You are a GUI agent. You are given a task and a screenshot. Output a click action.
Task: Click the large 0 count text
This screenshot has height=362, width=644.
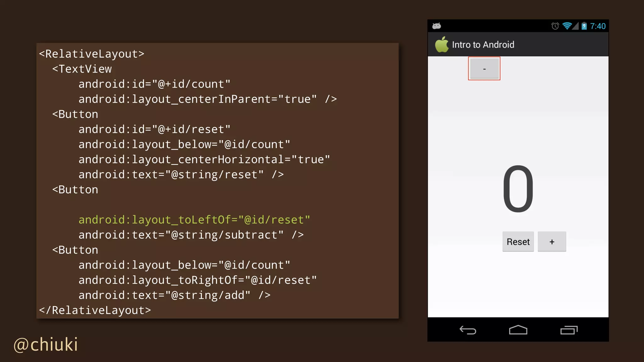coord(518,189)
